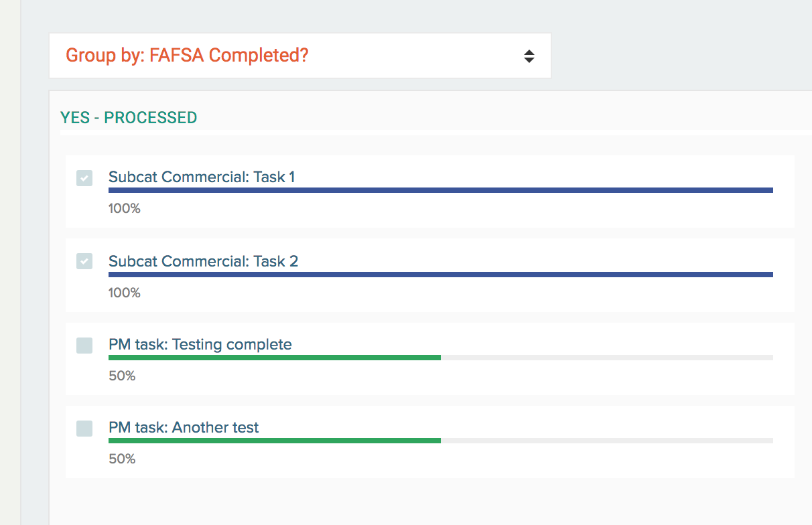Mark PM task: Another test as done

pos(84,429)
